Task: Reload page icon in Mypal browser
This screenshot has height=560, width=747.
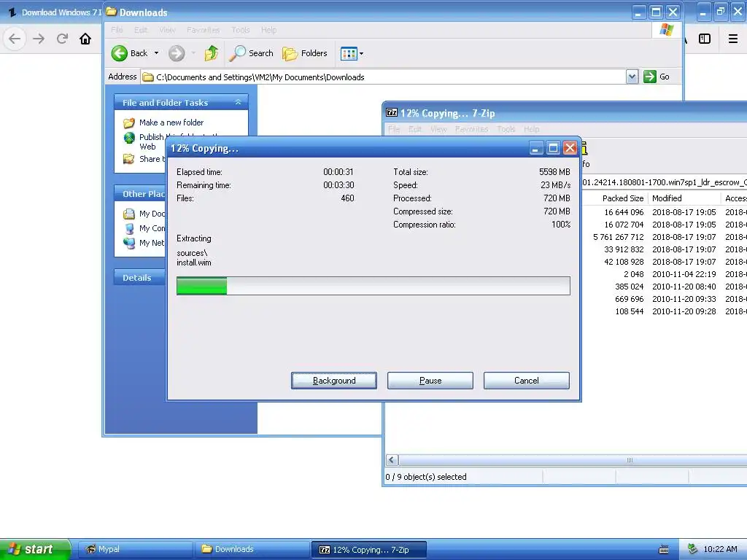Action: 63,39
